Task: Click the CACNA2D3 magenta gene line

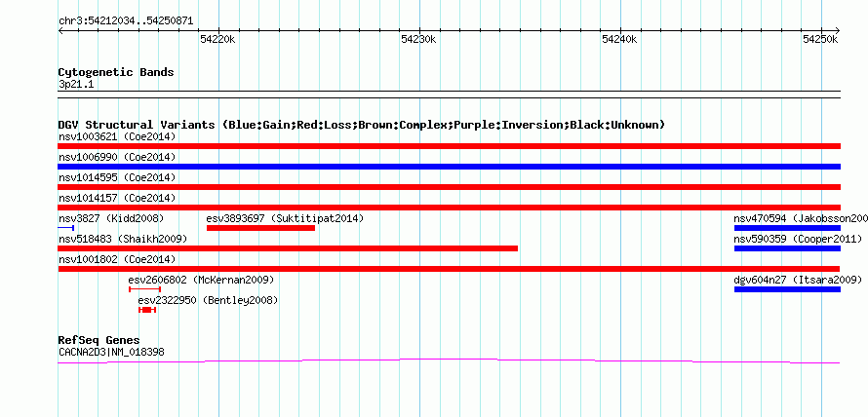Action: point(449,361)
